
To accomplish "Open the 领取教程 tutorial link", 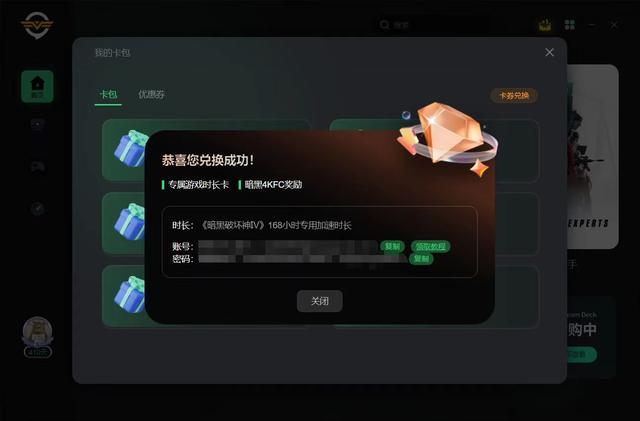I will pyautogui.click(x=431, y=246).
